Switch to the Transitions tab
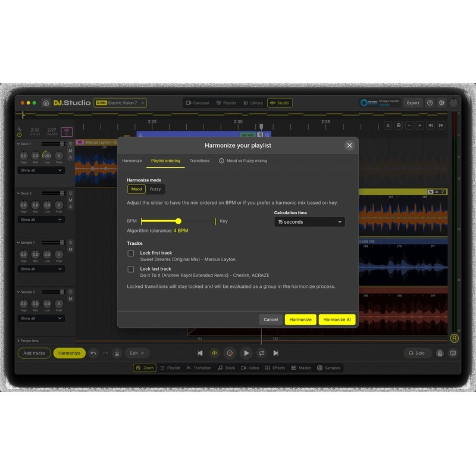The height and width of the screenshot is (476, 476). (199, 160)
